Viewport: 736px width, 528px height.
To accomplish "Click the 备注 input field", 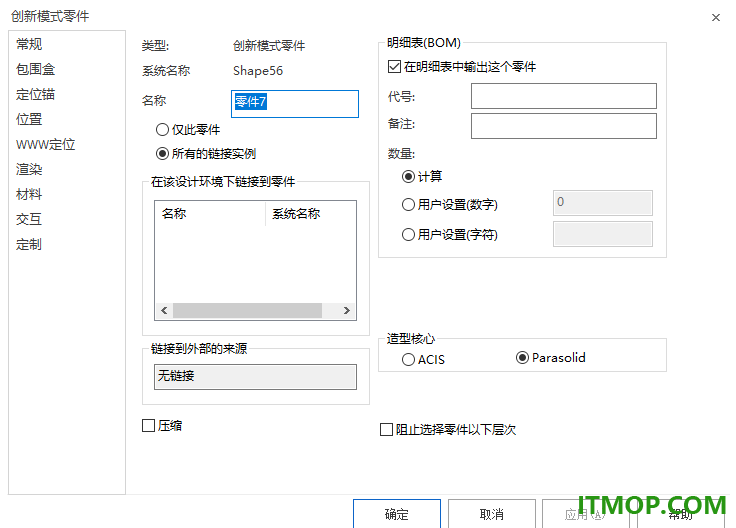I will [x=564, y=126].
